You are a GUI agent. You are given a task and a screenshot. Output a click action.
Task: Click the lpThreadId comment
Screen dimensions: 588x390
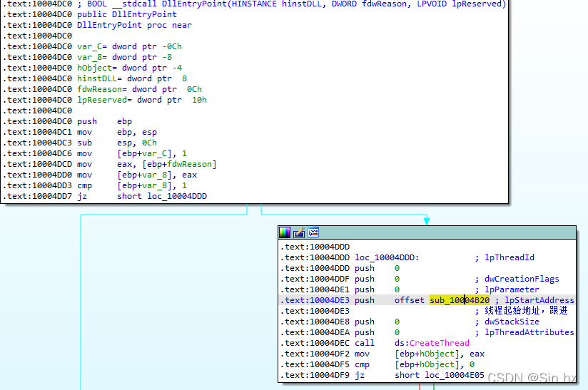point(505,257)
